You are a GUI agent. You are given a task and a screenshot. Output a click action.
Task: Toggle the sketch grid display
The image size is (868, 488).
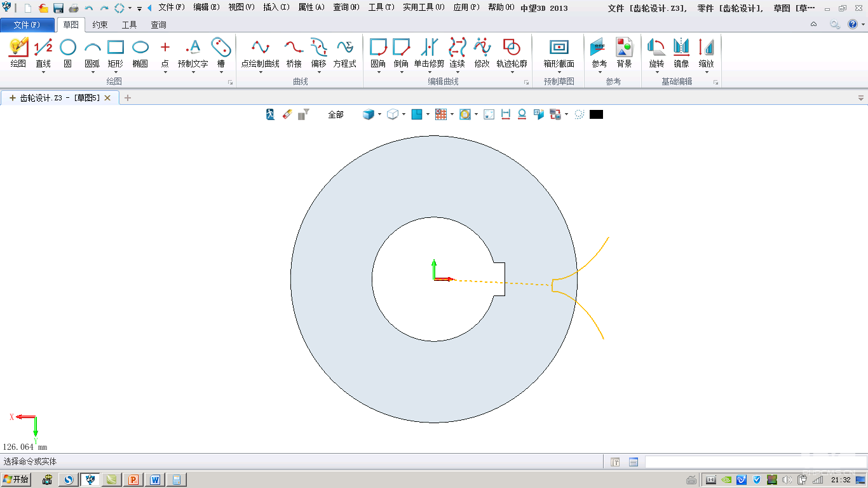click(x=441, y=114)
